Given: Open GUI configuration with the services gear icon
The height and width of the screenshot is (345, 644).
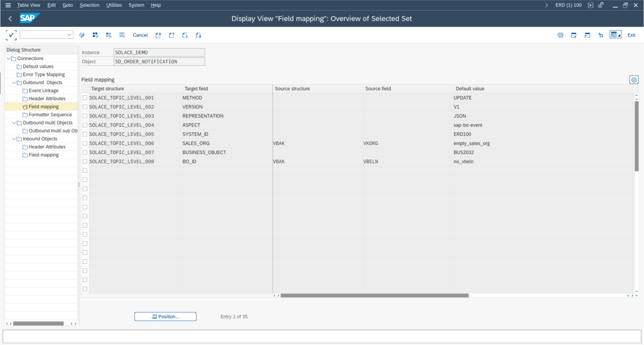Looking at the screenshot, I should click(x=600, y=35).
